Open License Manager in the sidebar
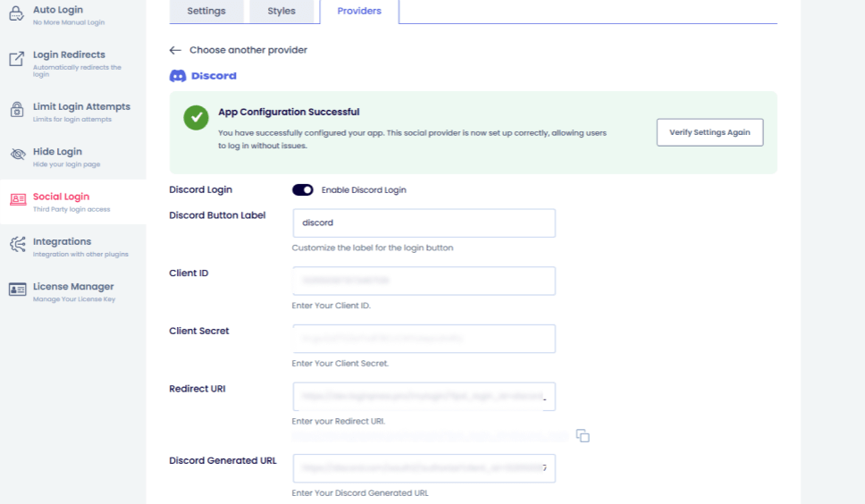 point(72,291)
